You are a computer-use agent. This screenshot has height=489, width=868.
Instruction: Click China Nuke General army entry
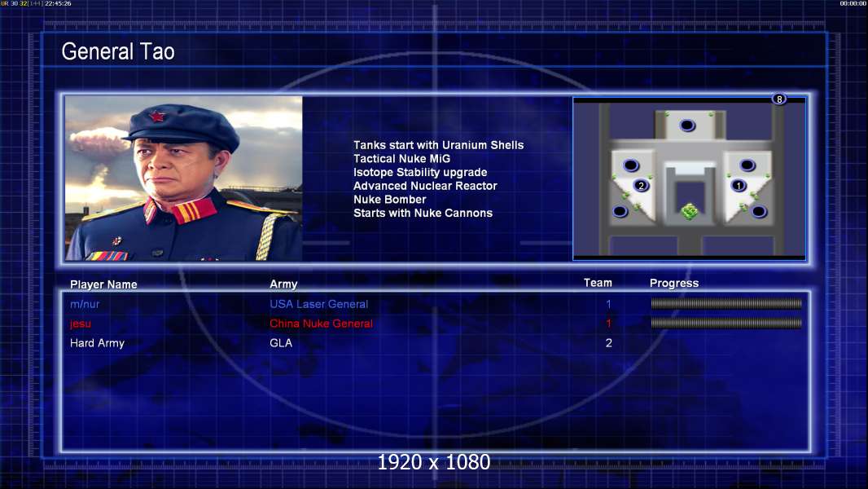pos(321,324)
